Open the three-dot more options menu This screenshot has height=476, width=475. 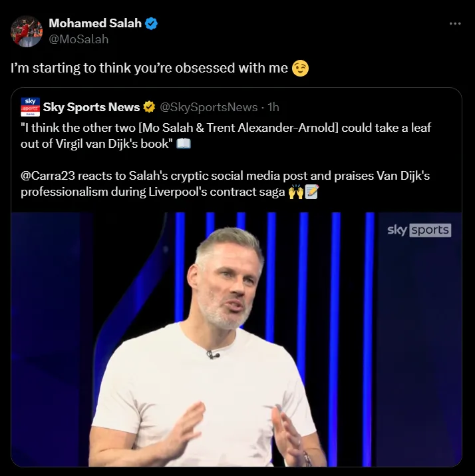point(455,23)
